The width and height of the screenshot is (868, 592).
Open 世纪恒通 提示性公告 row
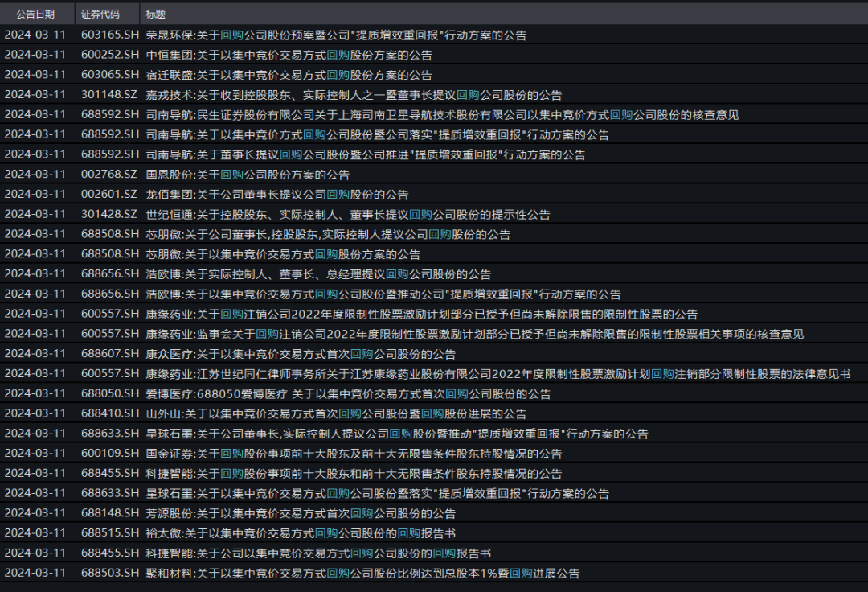pos(348,214)
